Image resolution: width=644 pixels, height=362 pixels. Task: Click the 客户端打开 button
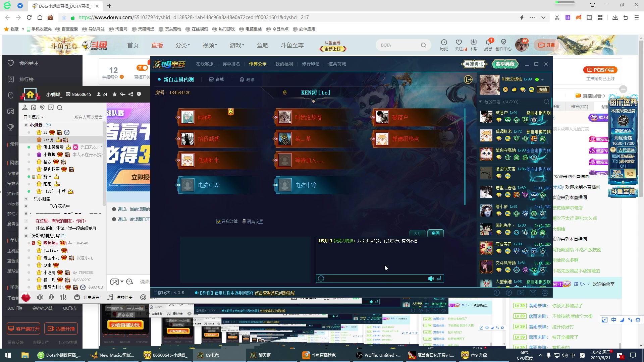coord(24,328)
